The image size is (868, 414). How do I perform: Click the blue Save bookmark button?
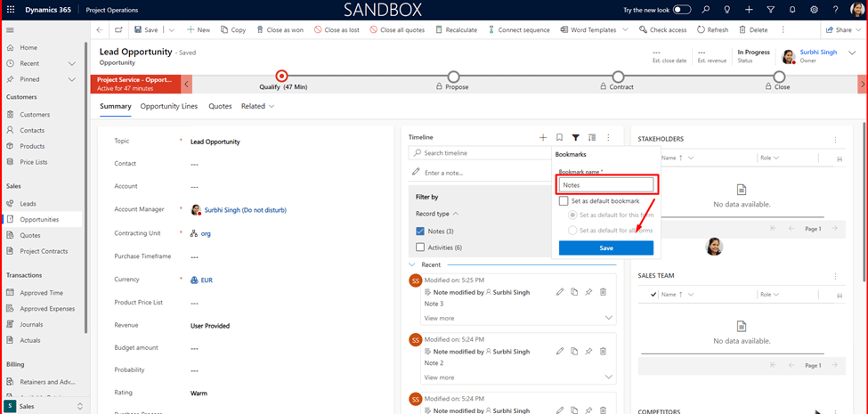coord(605,248)
